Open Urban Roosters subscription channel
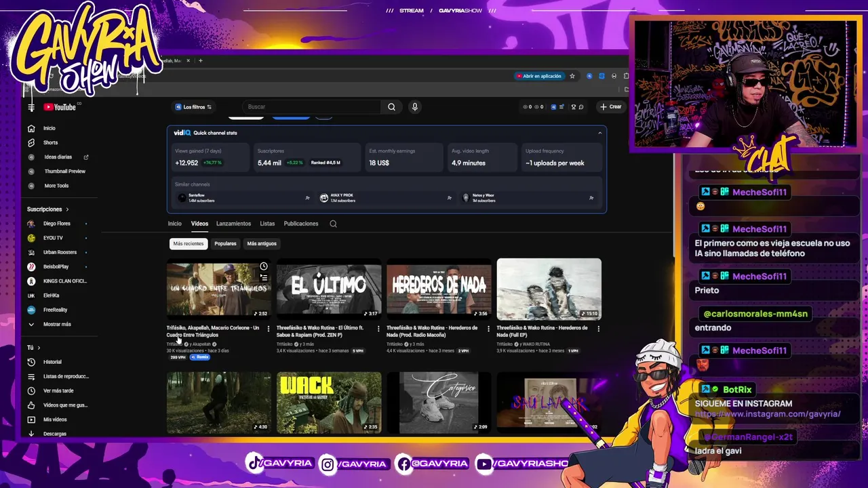The width and height of the screenshot is (868, 488). tap(57, 252)
